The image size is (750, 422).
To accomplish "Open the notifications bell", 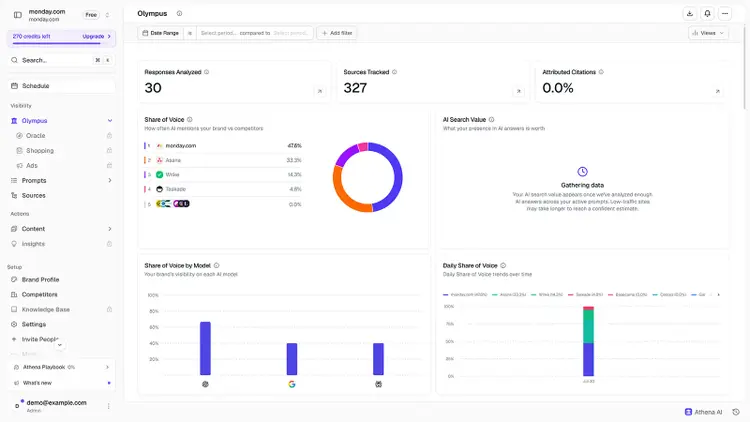I will tap(707, 13).
